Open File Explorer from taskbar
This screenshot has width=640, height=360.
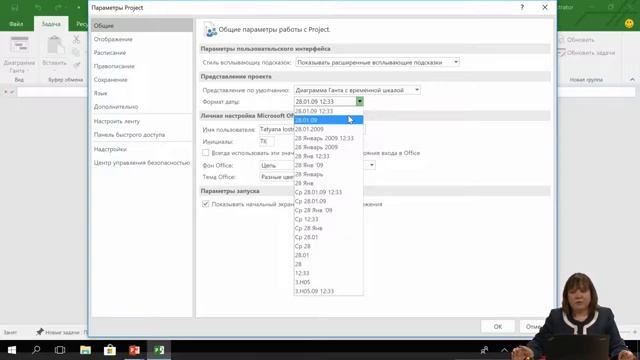[85, 350]
